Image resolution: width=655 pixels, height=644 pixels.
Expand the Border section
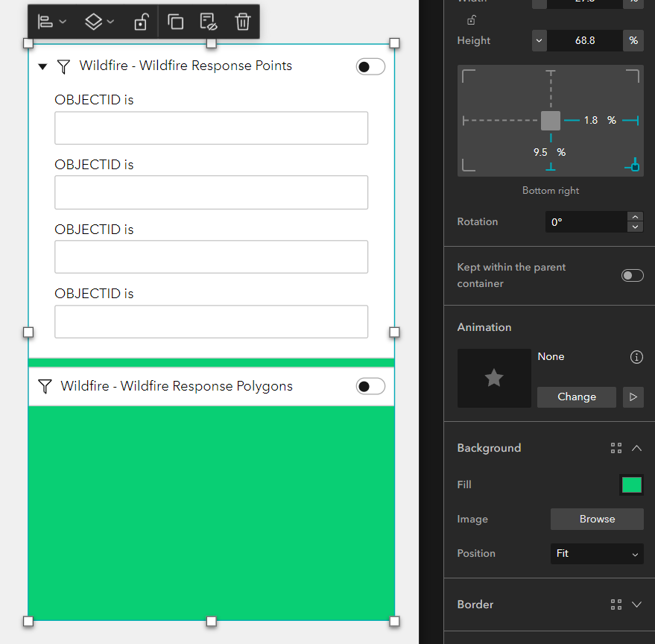pyautogui.click(x=636, y=604)
